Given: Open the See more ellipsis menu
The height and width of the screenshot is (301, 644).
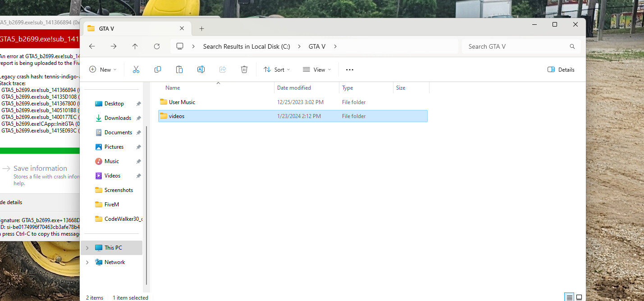Looking at the screenshot, I should 350,69.
